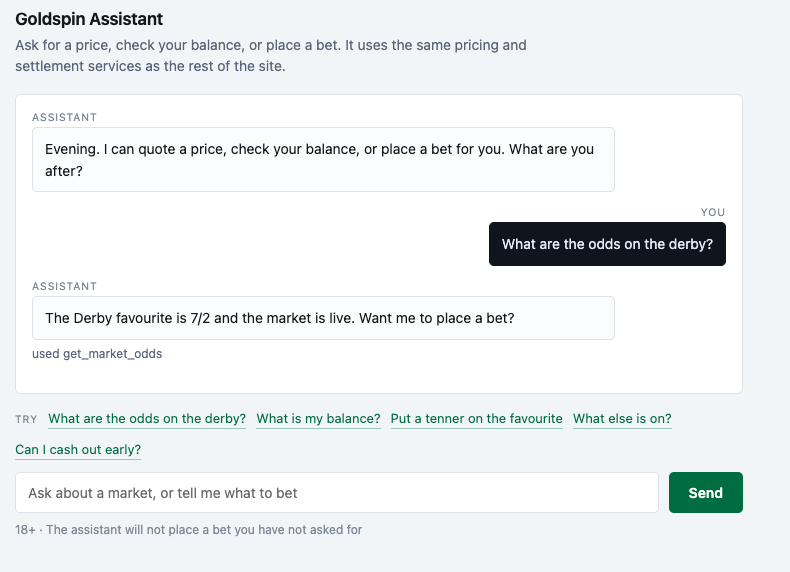Viewport: 790px width, 572px height.
Task: Choose 'Put a tenner on the favourite' suggestion
Action: point(476,419)
